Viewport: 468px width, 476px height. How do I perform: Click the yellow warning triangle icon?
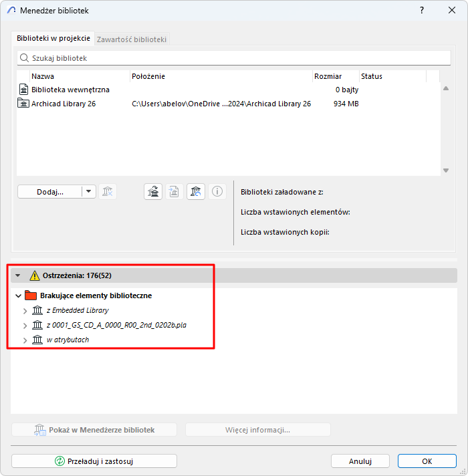coord(35,275)
